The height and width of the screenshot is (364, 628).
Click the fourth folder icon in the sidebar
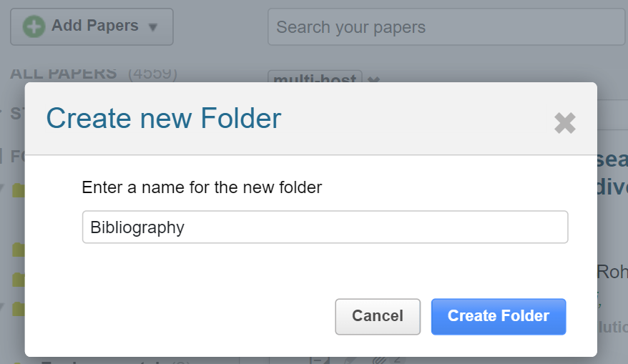tap(19, 309)
